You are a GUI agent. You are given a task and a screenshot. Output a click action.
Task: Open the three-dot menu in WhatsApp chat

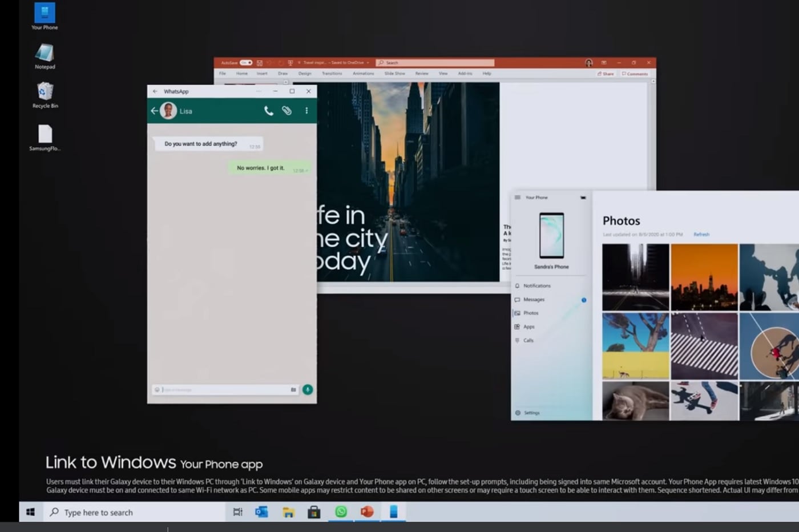(x=307, y=111)
